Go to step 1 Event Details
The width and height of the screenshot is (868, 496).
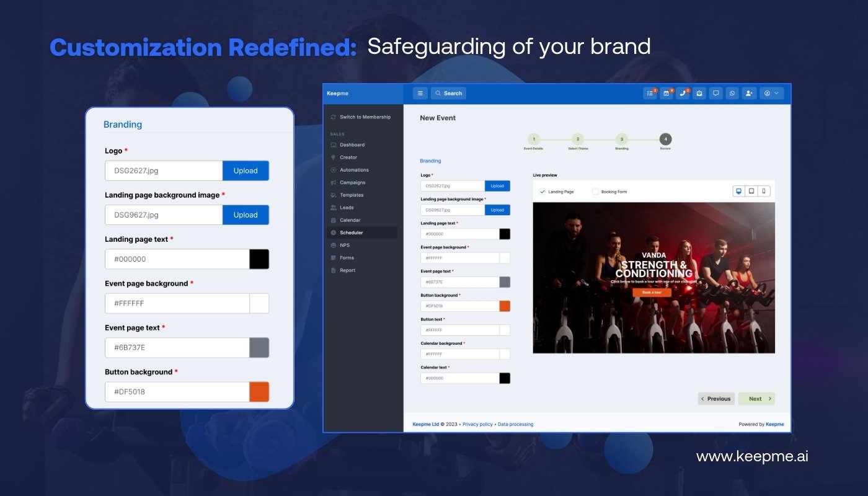(x=534, y=139)
